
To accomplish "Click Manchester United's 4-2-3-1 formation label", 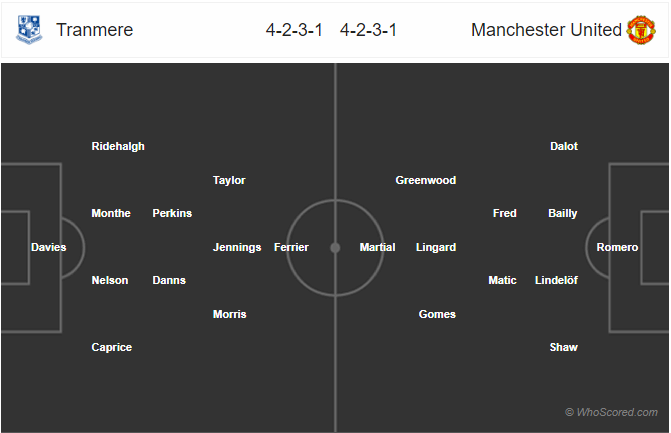I will [369, 30].
